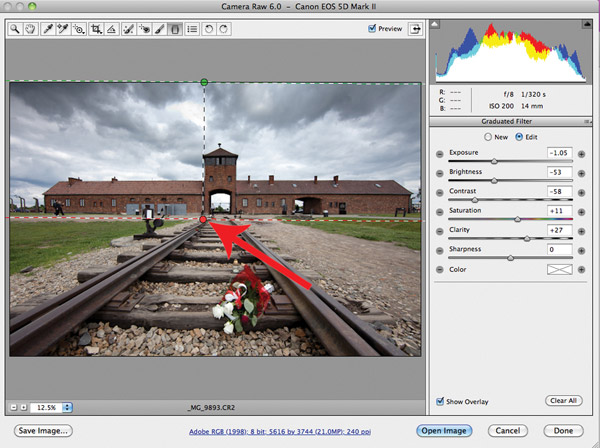Select the Zoom tool
600x448 pixels.
coord(15,29)
